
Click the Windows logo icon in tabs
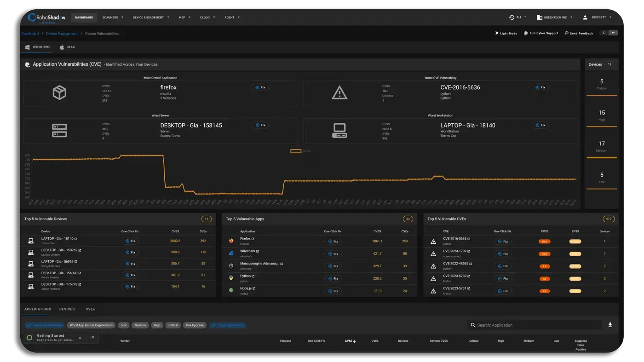[28, 47]
